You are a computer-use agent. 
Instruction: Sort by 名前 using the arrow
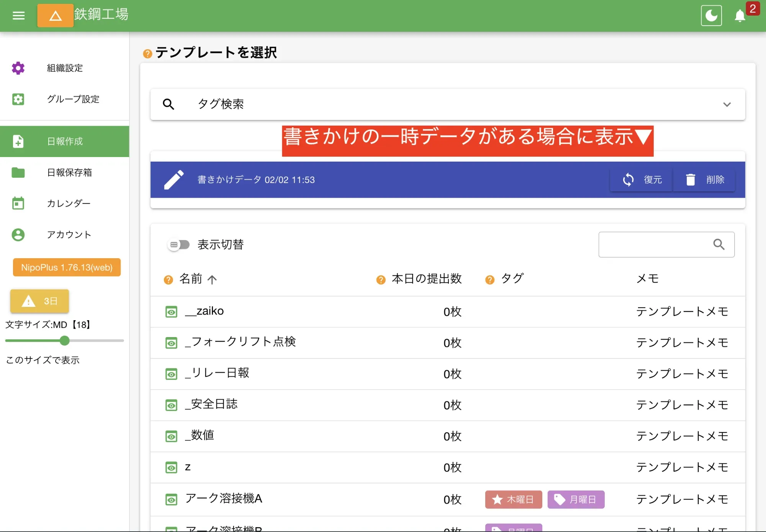pyautogui.click(x=212, y=279)
